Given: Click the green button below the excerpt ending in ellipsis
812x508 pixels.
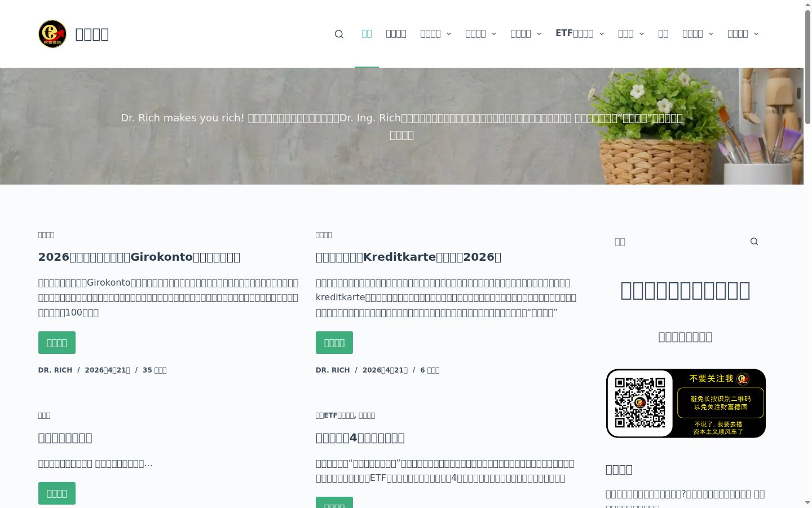Looking at the screenshot, I should click(57, 493).
